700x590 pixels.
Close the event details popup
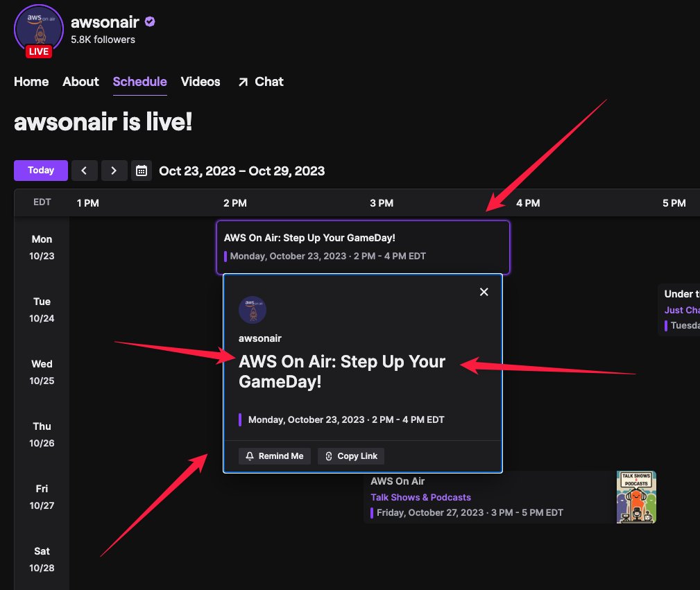point(484,292)
